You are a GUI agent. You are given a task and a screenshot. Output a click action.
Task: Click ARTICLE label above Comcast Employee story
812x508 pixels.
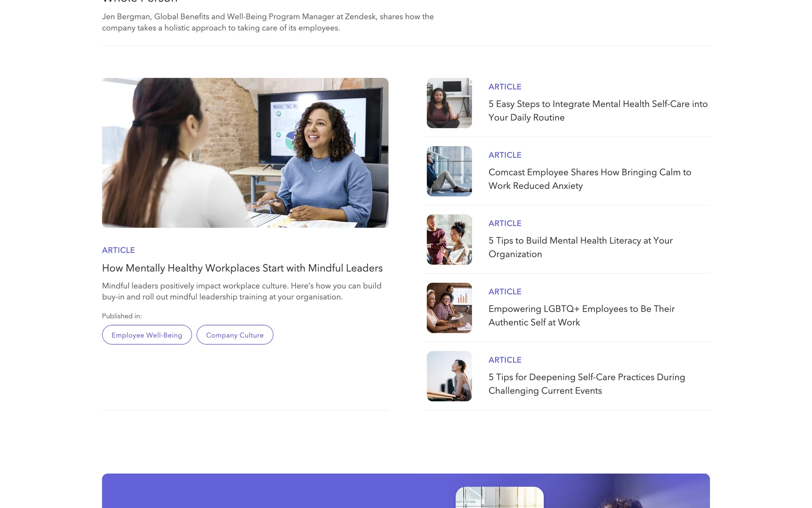505,155
